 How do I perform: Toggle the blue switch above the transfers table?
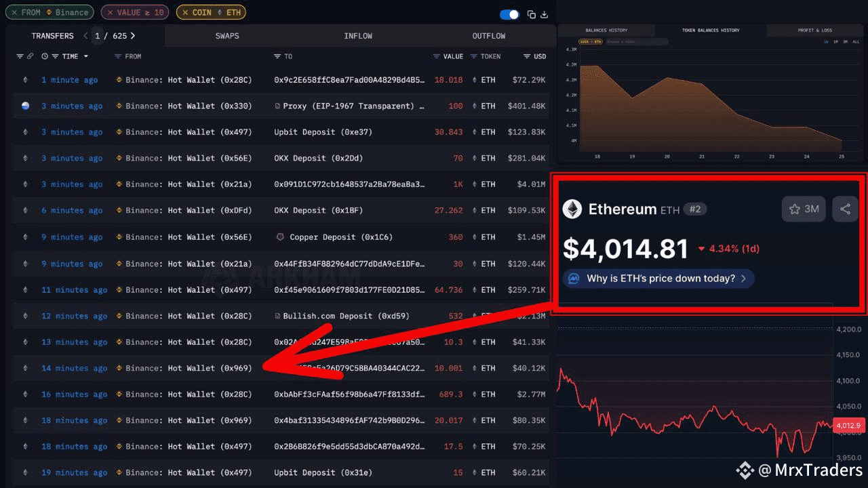[x=509, y=14]
